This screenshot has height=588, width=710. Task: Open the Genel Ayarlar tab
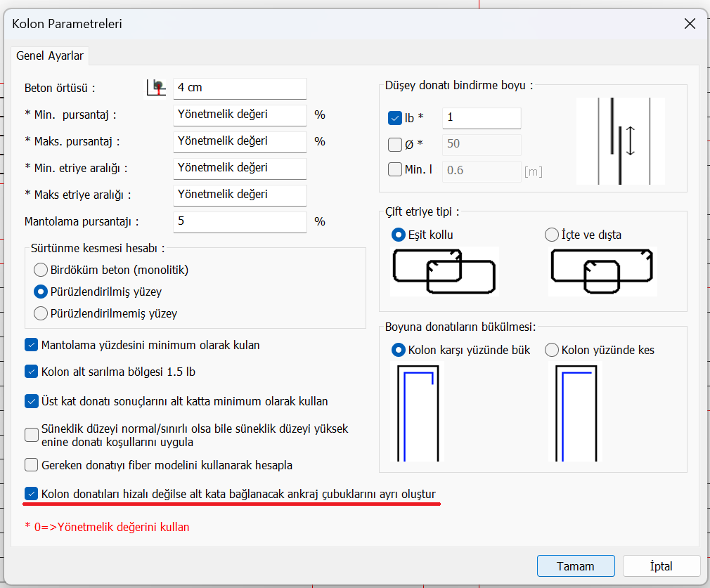[x=50, y=55]
